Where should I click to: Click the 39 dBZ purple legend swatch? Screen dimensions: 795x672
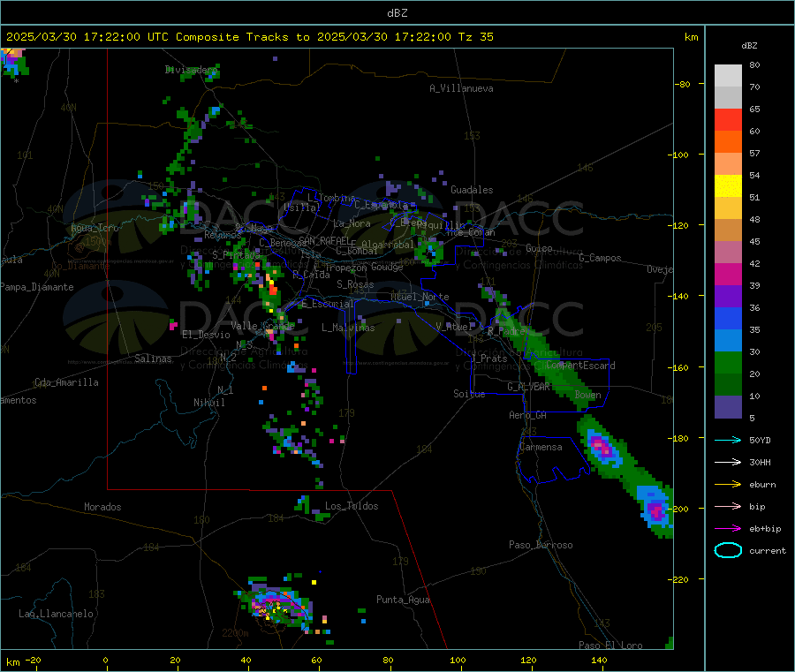tap(728, 297)
